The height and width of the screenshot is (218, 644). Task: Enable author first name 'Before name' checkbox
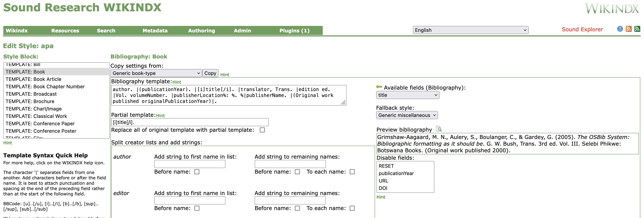click(197, 172)
